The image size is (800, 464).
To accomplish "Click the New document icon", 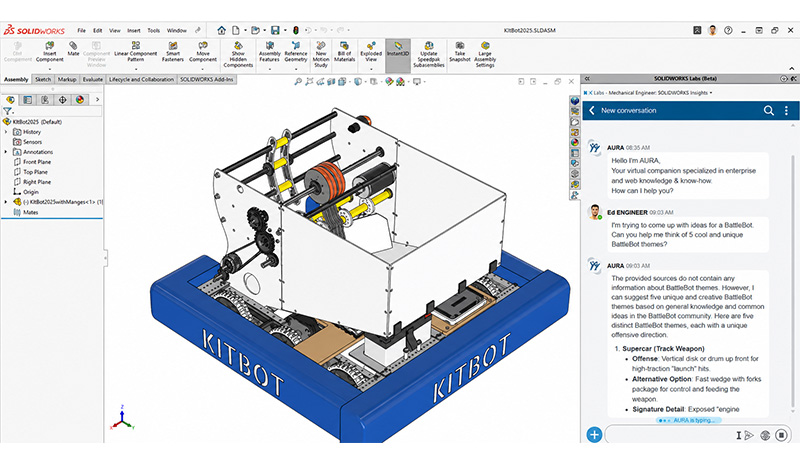I will pos(236,30).
